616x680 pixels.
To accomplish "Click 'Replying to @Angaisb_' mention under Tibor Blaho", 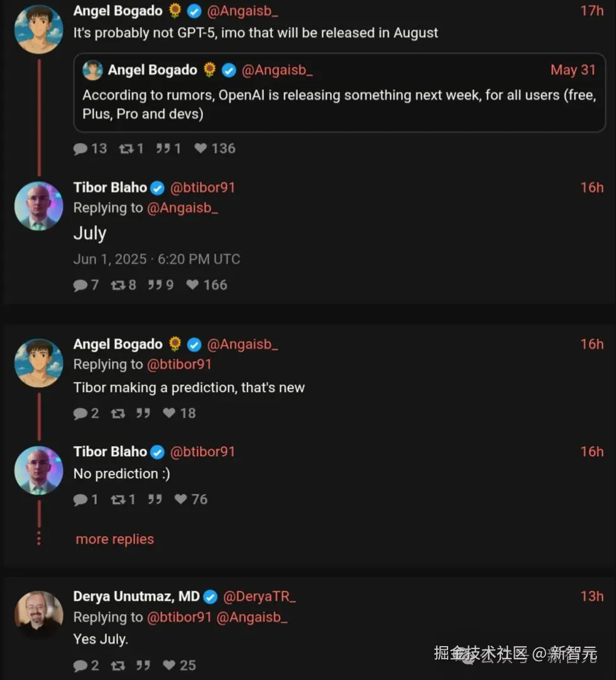I will [x=182, y=208].
